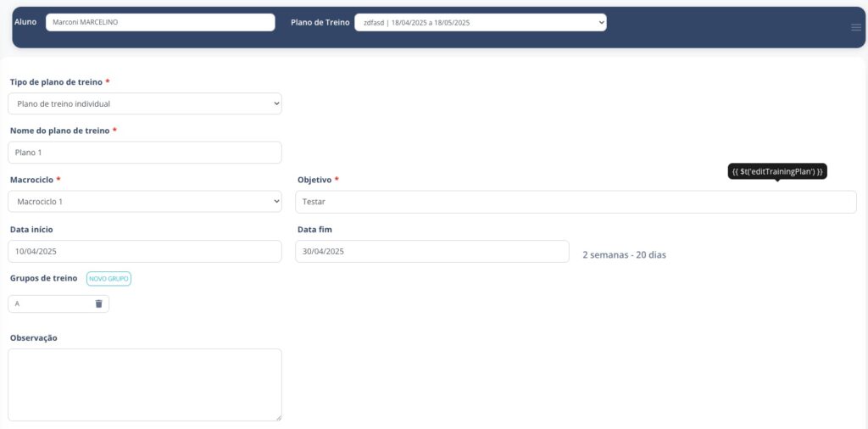
Task: Edit the training group A name field
Action: click(49, 304)
